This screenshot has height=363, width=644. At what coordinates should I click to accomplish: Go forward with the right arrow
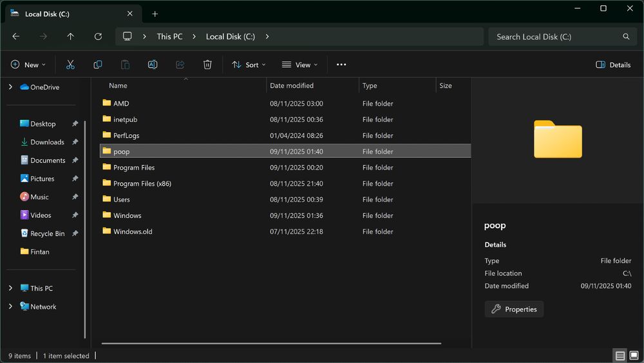point(43,37)
